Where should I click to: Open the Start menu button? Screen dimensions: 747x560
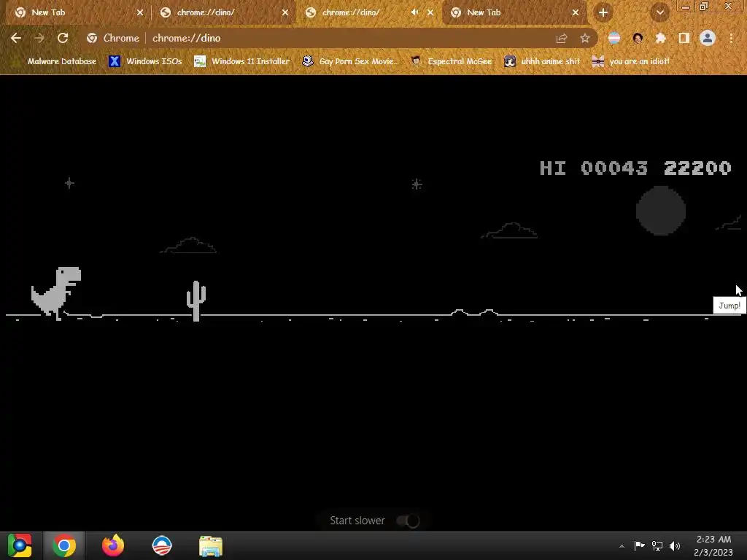pyautogui.click(x=20, y=545)
